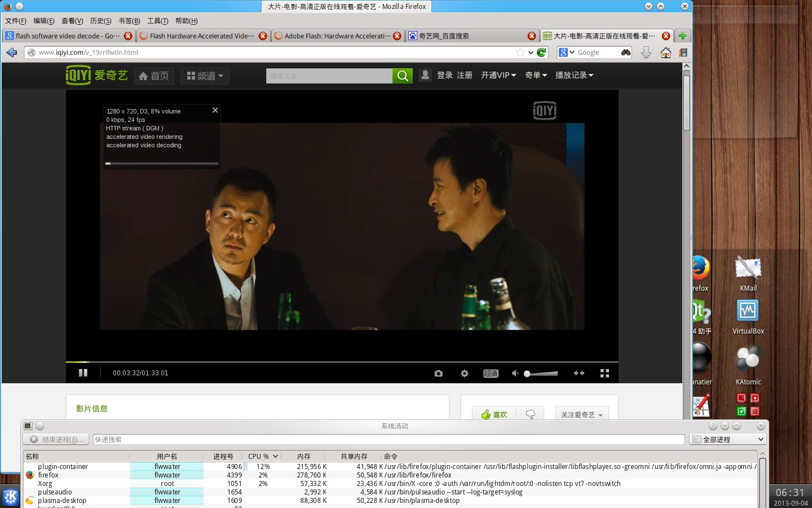Viewport: 812px width, 508px height.
Task: Open the VirtualBox desktop icon
Action: [x=748, y=317]
